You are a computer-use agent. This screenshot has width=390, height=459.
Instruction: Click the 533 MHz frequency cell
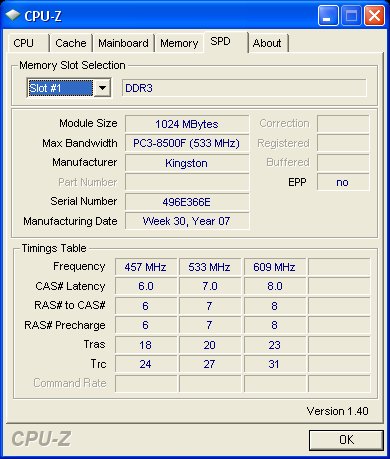point(210,267)
